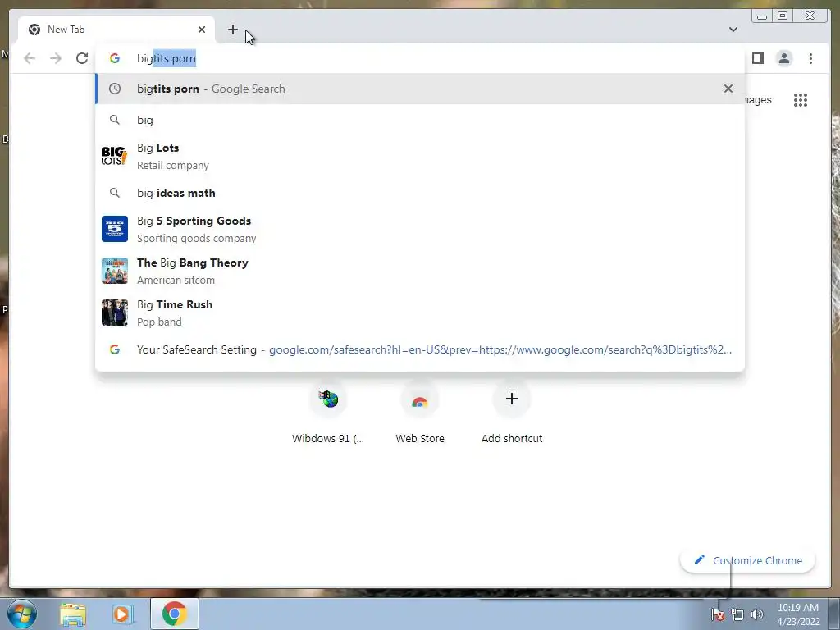Click the Action Center flag tray icon
The width and height of the screenshot is (840, 630).
[x=717, y=614]
